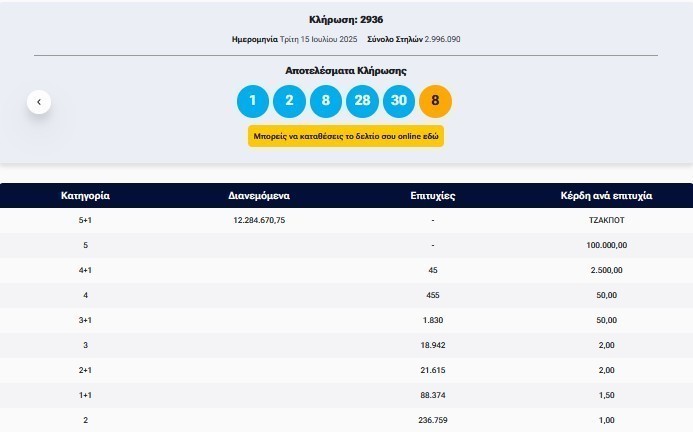
Task: Select the 236.759 winners count cell
Action: (x=432, y=420)
